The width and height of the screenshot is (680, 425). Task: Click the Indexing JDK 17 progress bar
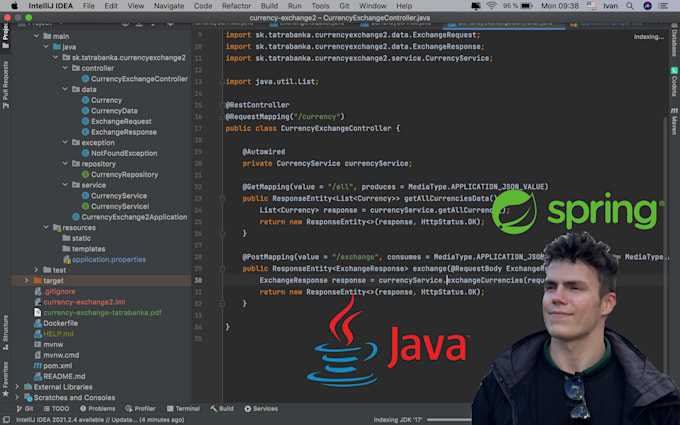(x=449, y=420)
